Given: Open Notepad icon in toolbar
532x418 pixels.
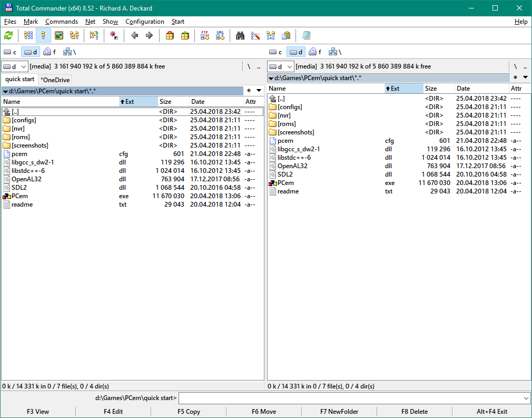Looking at the screenshot, I should pos(306,36).
